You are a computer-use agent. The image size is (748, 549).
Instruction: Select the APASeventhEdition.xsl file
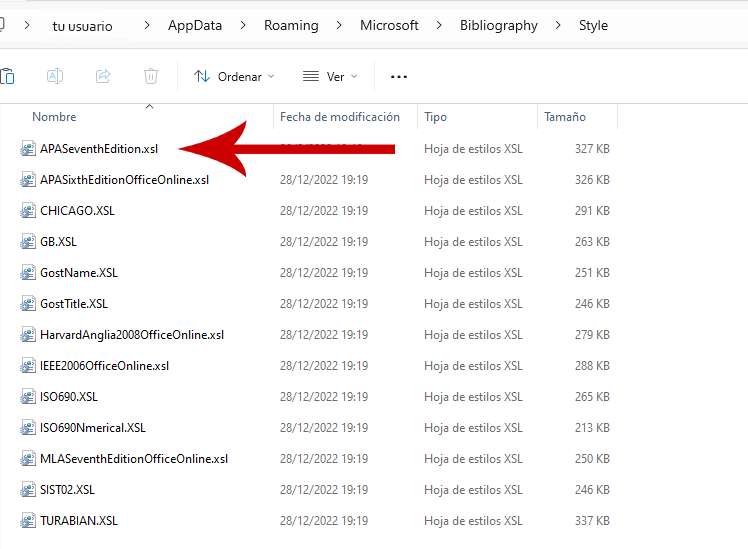point(98,149)
